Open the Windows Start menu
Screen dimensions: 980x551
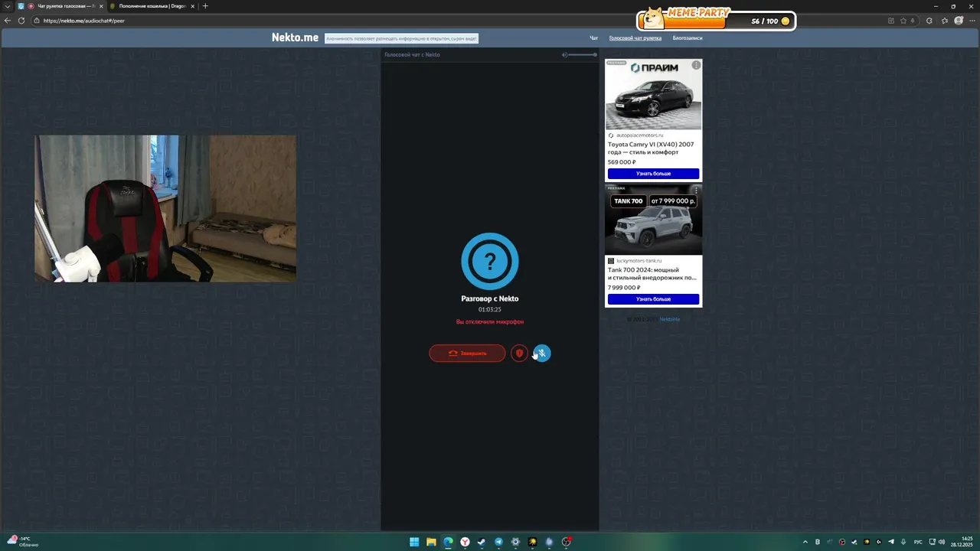click(414, 542)
